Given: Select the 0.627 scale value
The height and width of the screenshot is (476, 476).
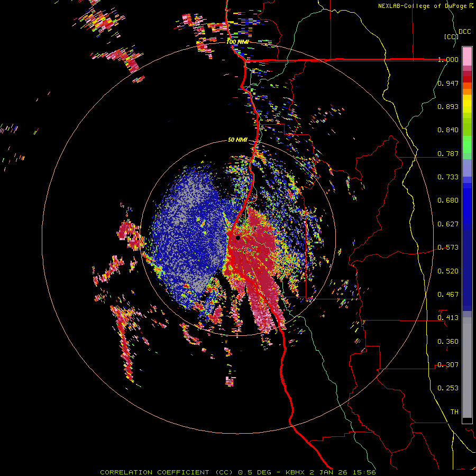Looking at the screenshot, I should [x=448, y=224].
